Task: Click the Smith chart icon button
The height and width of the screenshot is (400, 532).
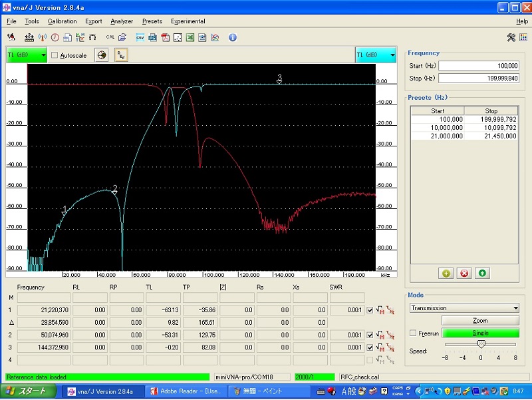Action: 102,55
